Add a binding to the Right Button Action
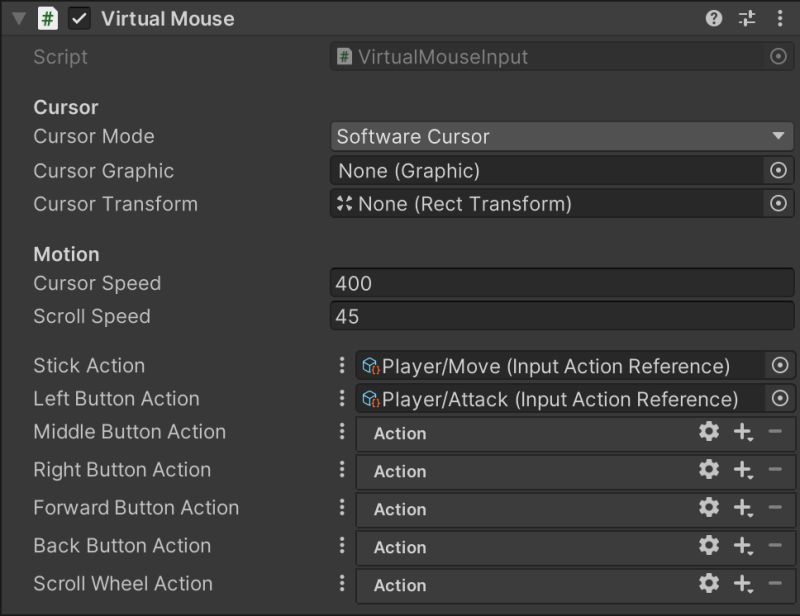Screen dimensions: 800x616 click(741, 471)
